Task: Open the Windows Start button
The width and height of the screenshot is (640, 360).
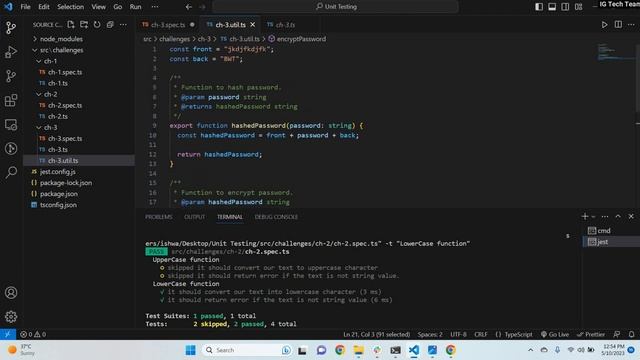Action: pos(190,350)
